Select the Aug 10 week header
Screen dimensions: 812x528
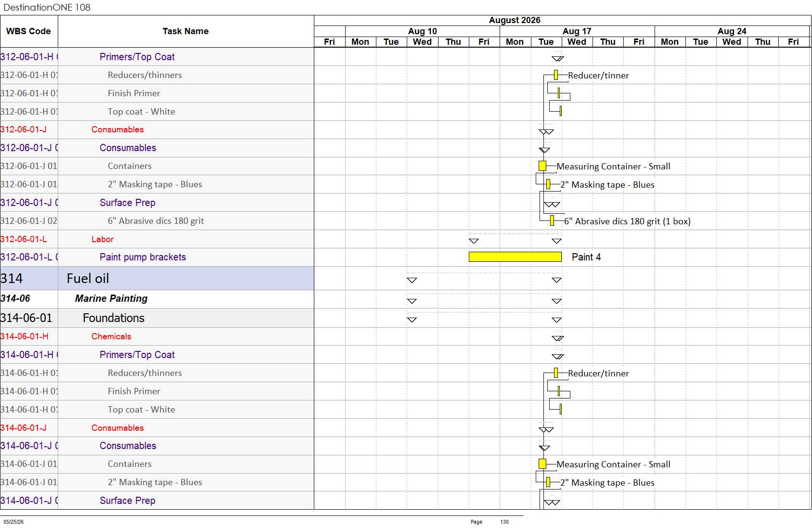point(423,31)
